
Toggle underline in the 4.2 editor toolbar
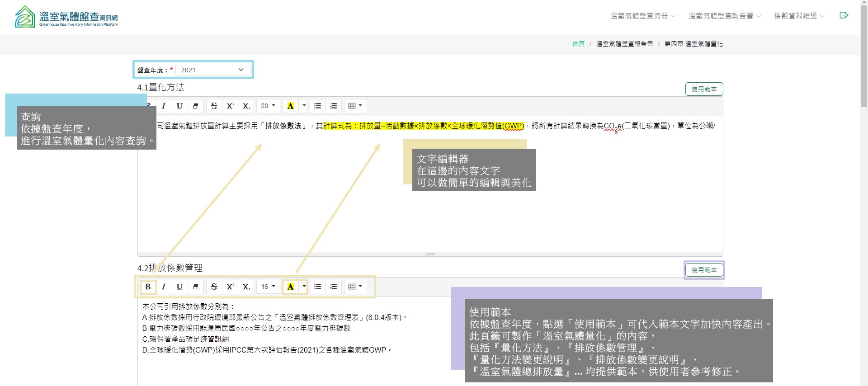coord(179,287)
